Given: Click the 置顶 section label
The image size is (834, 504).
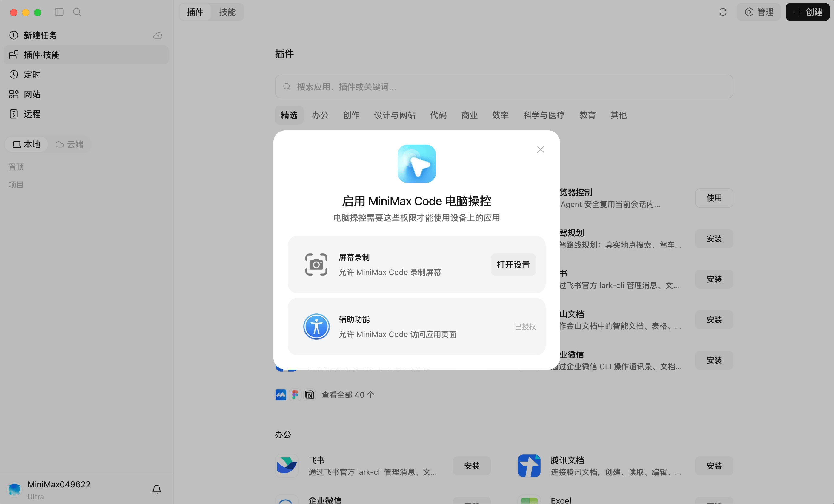Looking at the screenshot, I should (16, 167).
